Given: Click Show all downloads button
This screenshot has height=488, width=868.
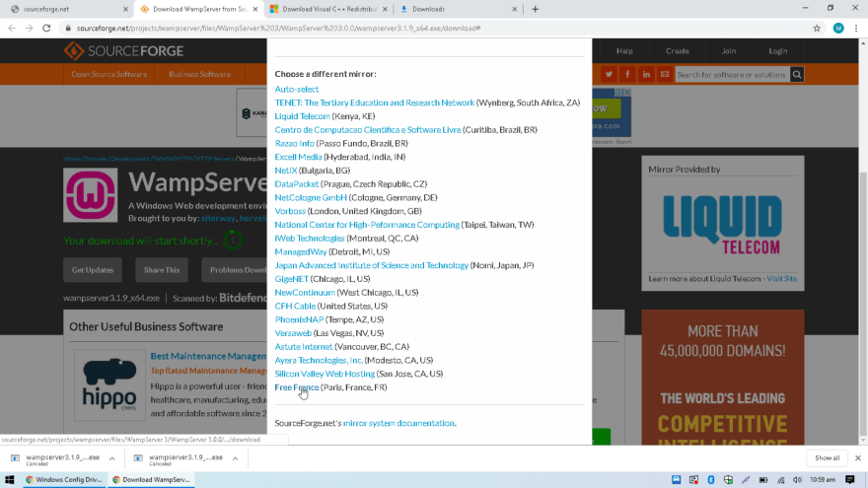Looking at the screenshot, I should point(827,458).
